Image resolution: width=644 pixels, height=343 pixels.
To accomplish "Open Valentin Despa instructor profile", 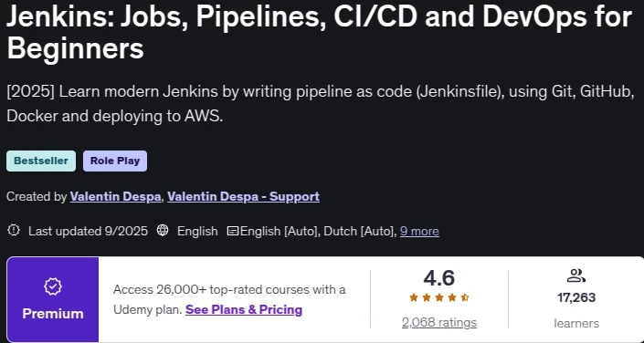I will tap(115, 196).
